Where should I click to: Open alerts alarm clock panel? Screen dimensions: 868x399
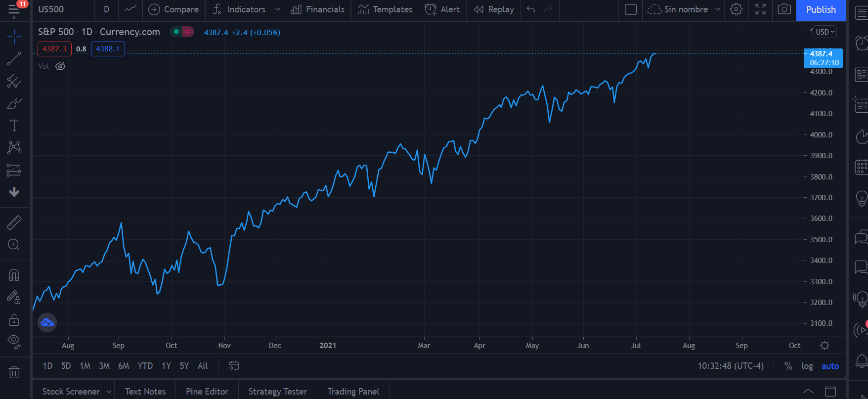[x=862, y=44]
